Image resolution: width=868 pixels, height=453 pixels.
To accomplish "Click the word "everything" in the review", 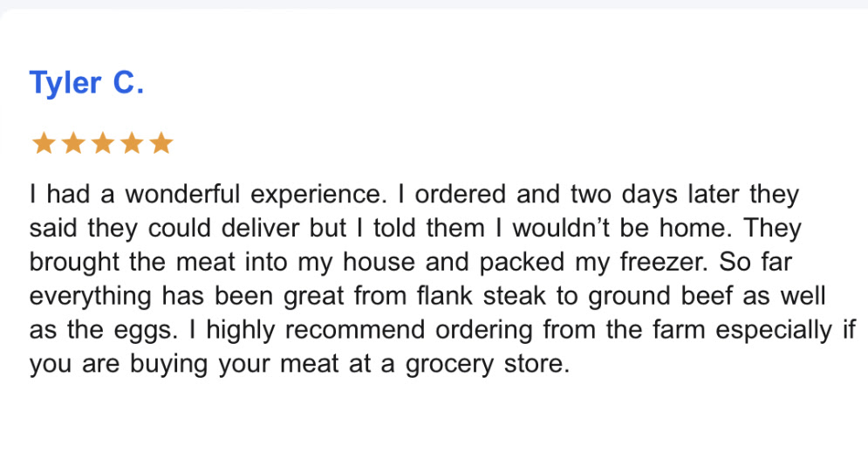I will pyautogui.click(x=92, y=296).
